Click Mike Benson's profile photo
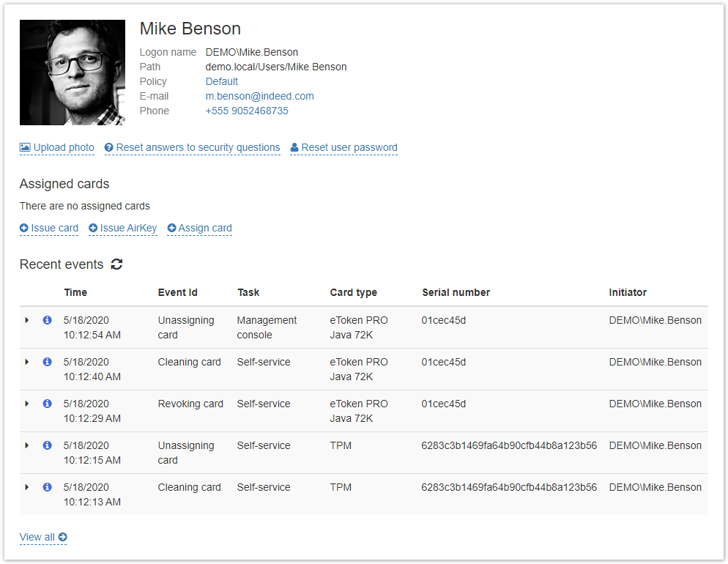728x564 pixels. 73,73
